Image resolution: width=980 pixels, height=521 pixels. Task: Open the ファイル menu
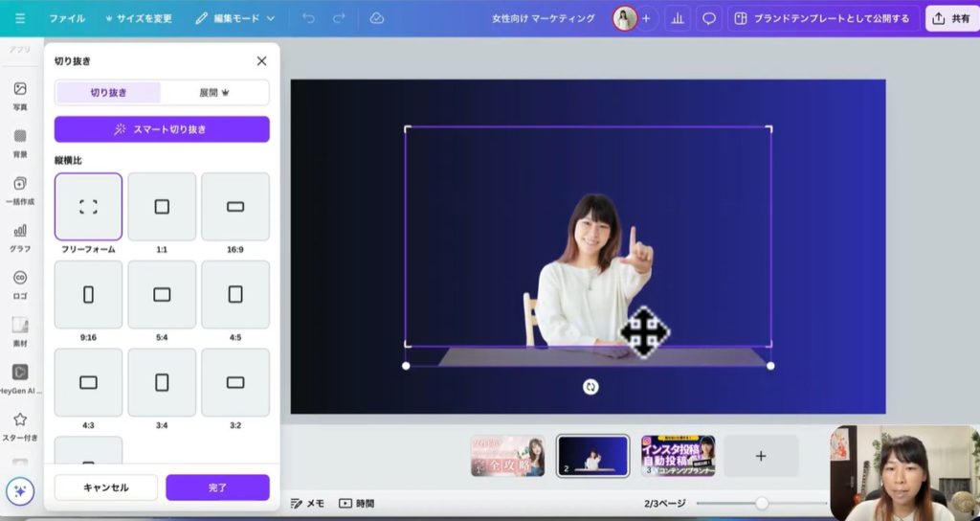[66, 18]
